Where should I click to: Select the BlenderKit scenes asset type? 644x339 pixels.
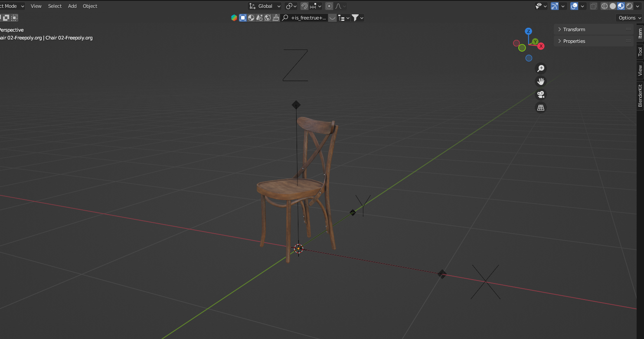(x=259, y=18)
